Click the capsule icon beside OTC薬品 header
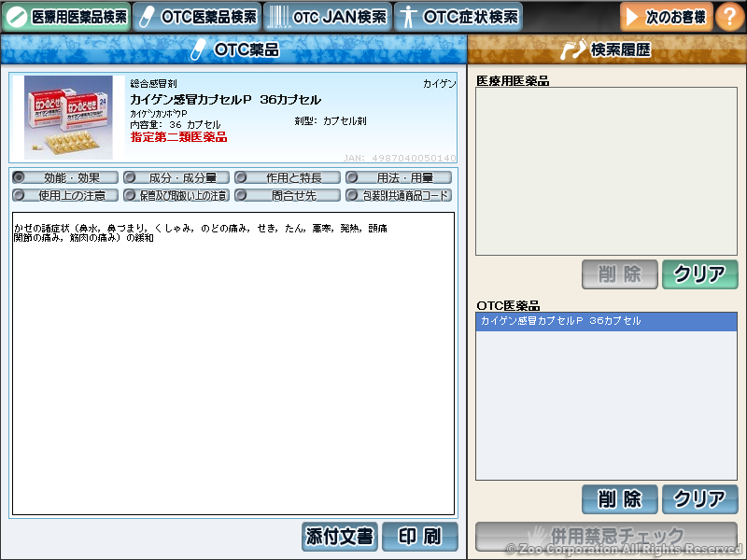 198,49
